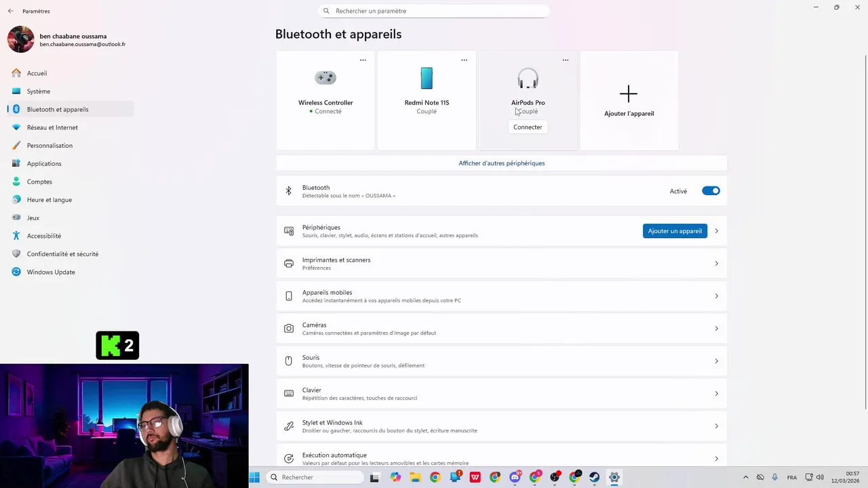Click the taskbar Rechercher search box
868x488 pixels.
coord(314,477)
